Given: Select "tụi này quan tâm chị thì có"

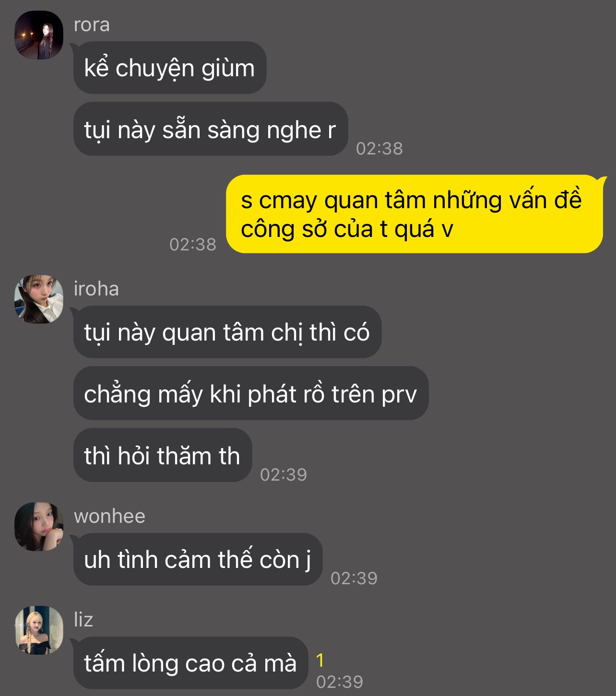Looking at the screenshot, I should (x=227, y=332).
